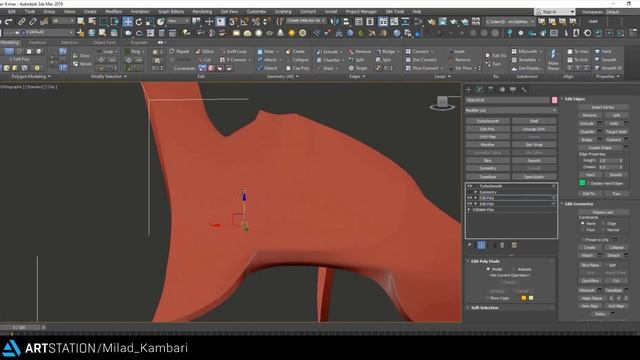Select the Model radio button
This screenshot has height=360, width=640.
point(488,269)
